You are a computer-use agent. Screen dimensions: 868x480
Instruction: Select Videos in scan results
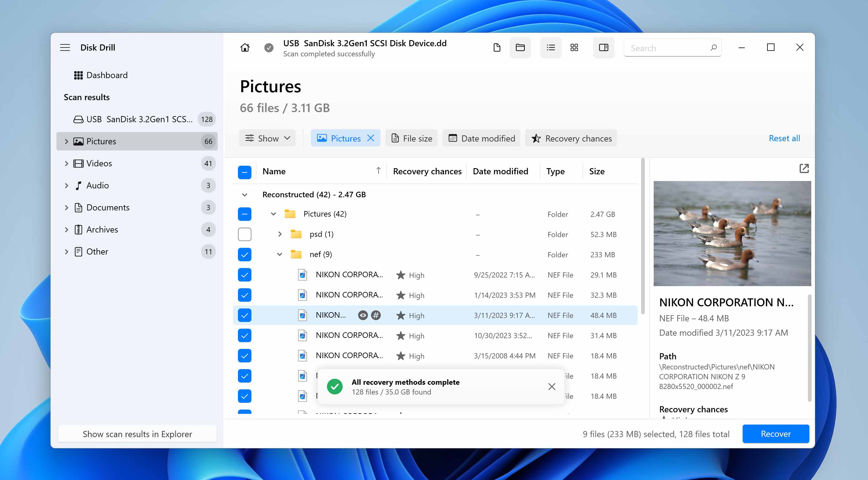pyautogui.click(x=137, y=163)
